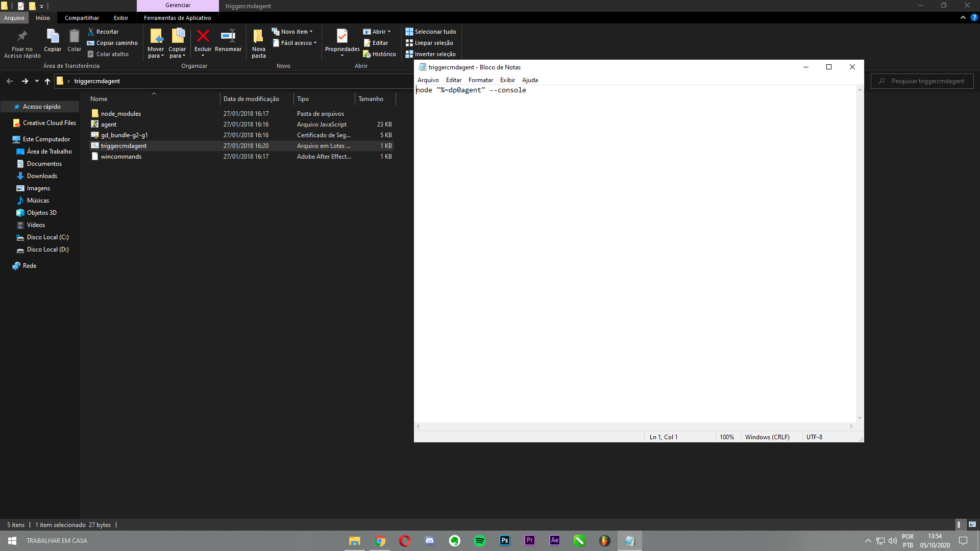
Task: Go forward with the right arrow
Action: coord(24,81)
